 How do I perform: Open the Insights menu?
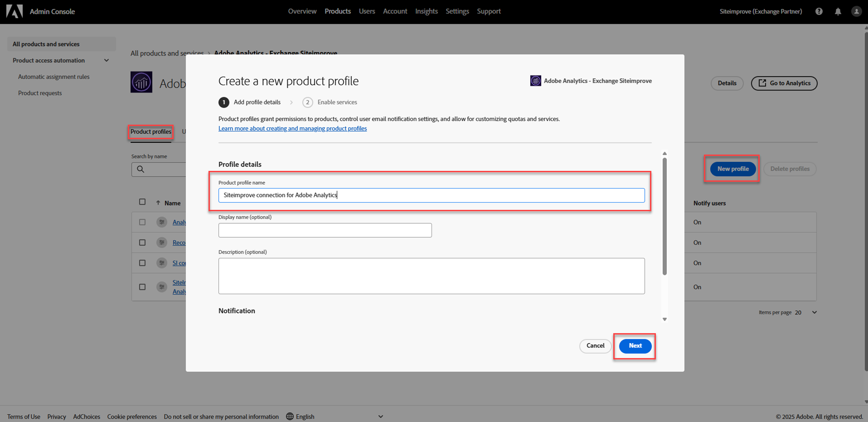[426, 11]
